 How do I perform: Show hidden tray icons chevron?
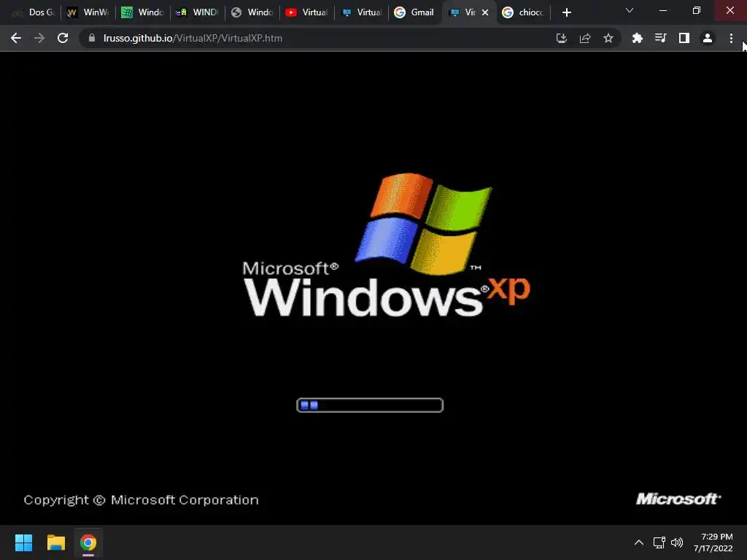(639, 542)
